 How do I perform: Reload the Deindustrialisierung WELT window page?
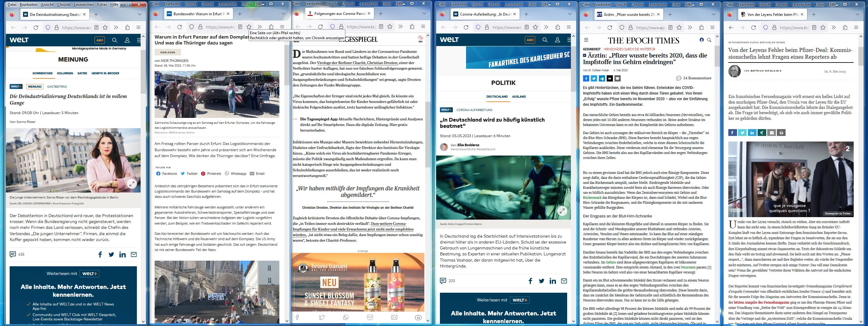click(x=36, y=28)
